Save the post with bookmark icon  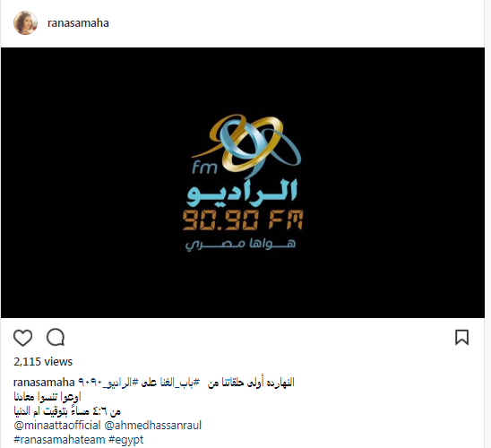pyautogui.click(x=461, y=338)
